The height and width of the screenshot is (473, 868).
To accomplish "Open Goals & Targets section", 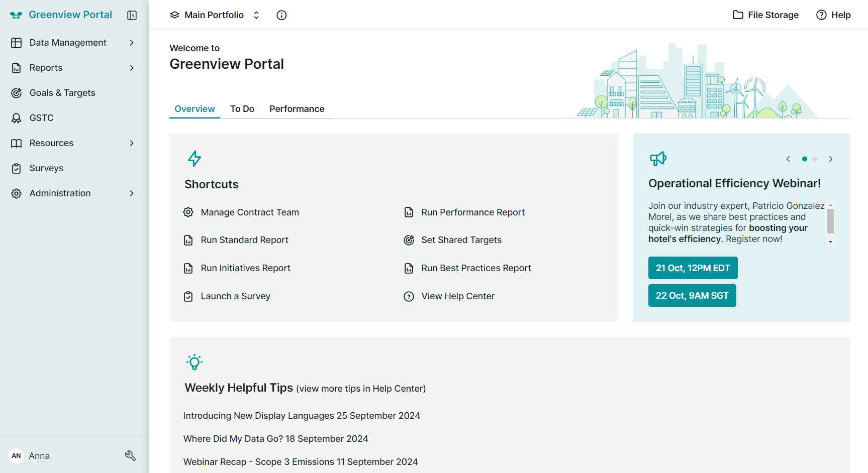I will point(62,93).
